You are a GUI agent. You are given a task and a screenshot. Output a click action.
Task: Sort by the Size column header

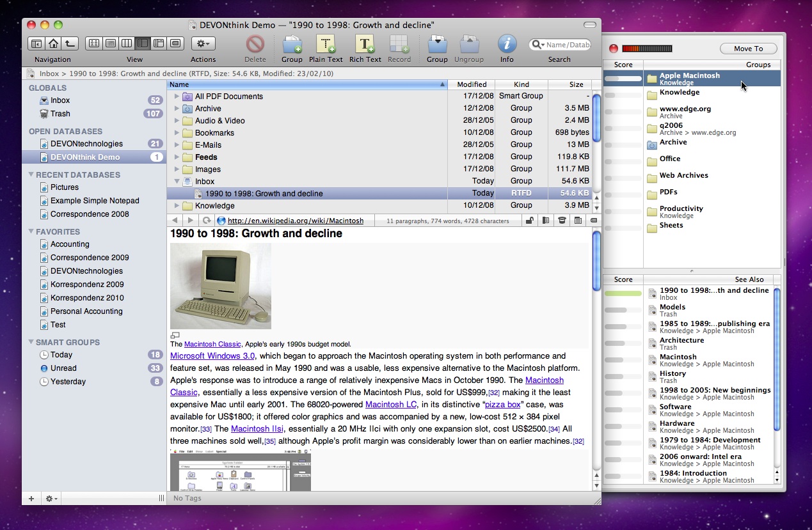[569, 84]
